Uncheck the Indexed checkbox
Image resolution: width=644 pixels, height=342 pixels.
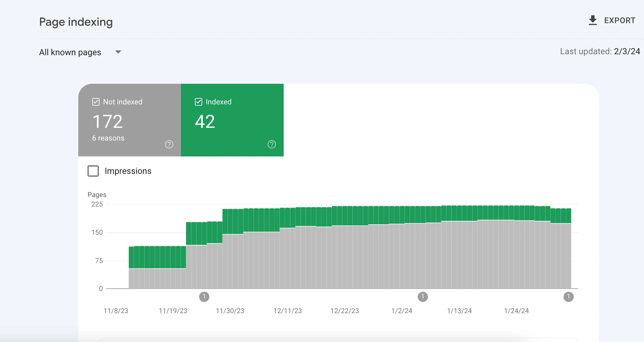tap(198, 102)
